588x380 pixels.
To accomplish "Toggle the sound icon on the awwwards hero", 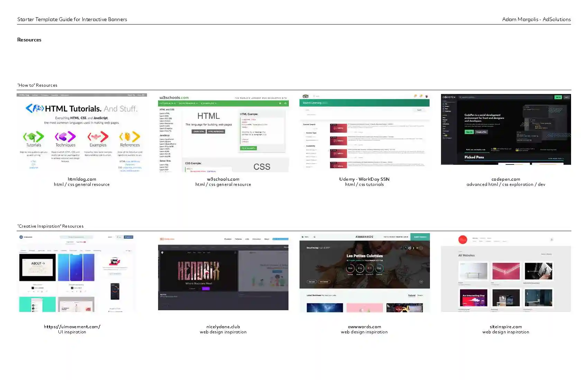I will point(421,282).
